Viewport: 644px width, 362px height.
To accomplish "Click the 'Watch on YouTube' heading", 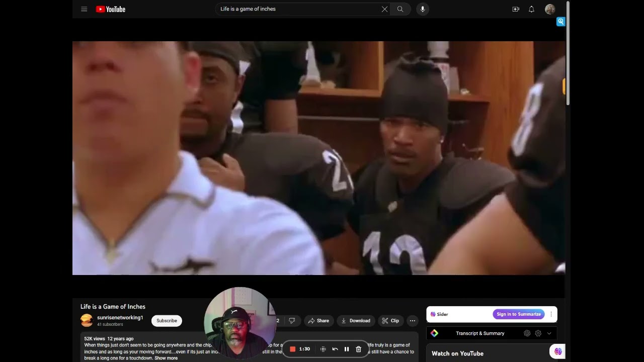I will pyautogui.click(x=457, y=353).
